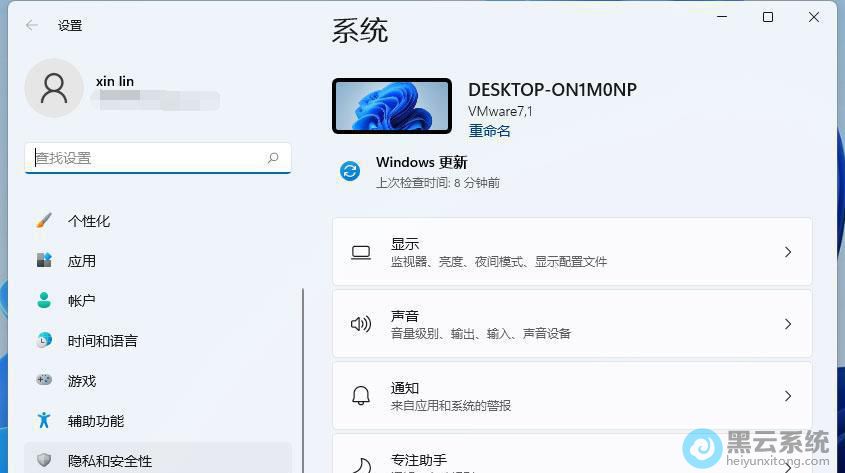Click the 重命名 link
The height and width of the screenshot is (473, 845).
[489, 131]
